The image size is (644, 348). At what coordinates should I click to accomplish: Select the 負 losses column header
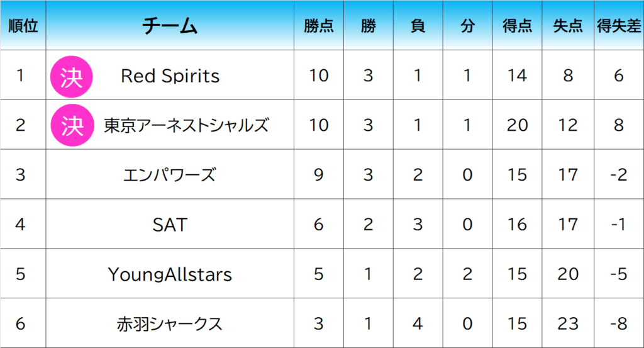418,26
